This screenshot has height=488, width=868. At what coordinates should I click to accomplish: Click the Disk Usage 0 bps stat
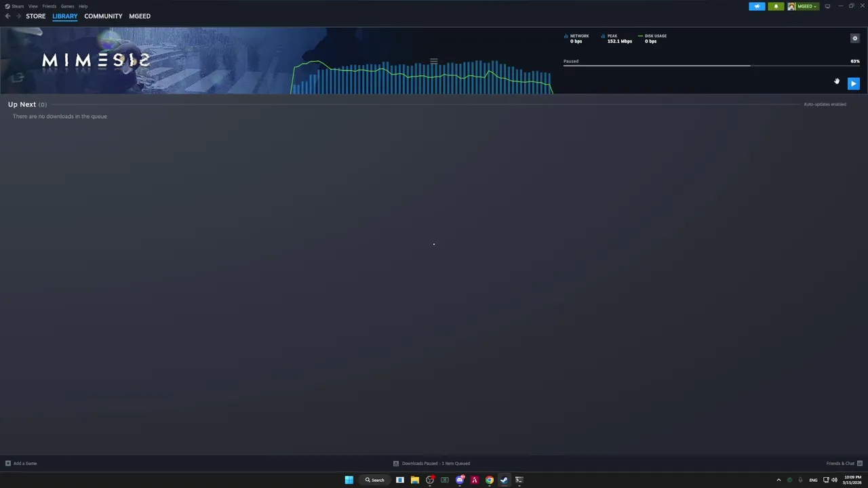[x=652, y=39]
